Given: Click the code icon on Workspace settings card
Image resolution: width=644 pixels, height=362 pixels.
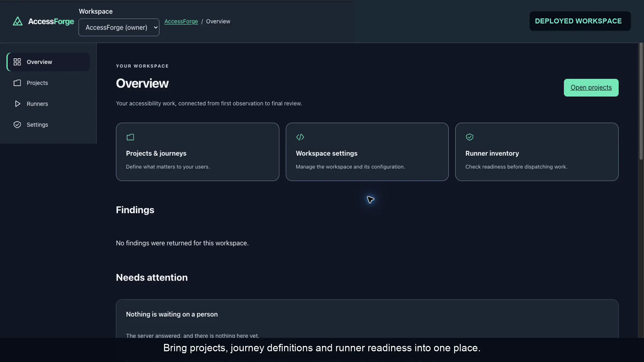Looking at the screenshot, I should (300, 137).
